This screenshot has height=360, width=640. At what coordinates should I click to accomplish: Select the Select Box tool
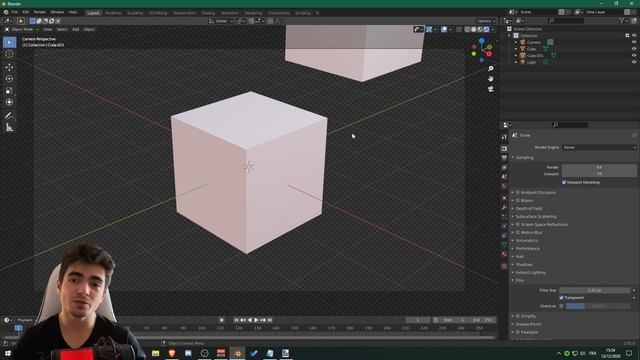click(9, 42)
